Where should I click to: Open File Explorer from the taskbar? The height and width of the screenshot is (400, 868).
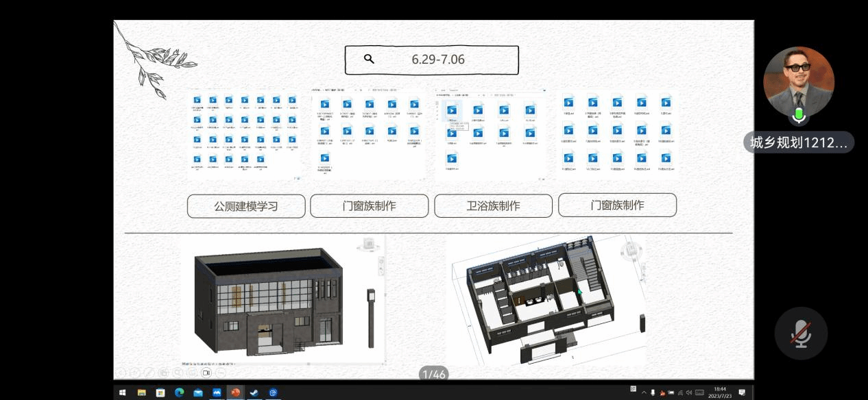[142, 392]
